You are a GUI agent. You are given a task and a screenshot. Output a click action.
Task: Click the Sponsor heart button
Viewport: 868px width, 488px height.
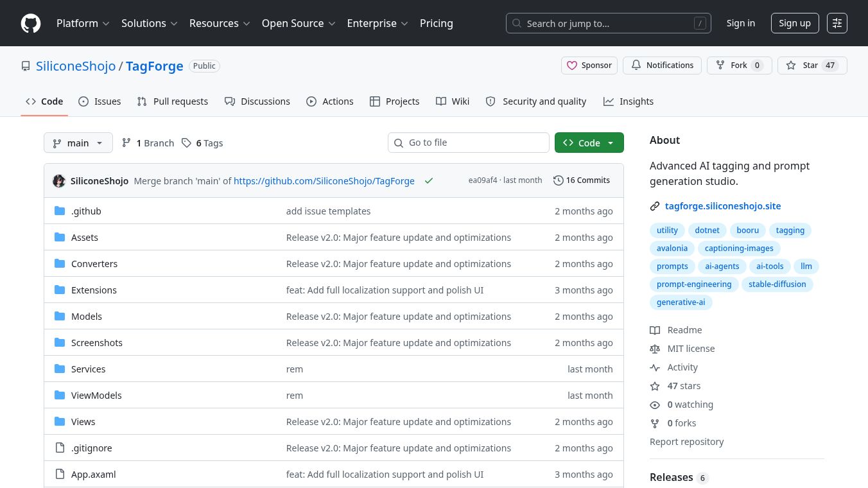click(589, 65)
